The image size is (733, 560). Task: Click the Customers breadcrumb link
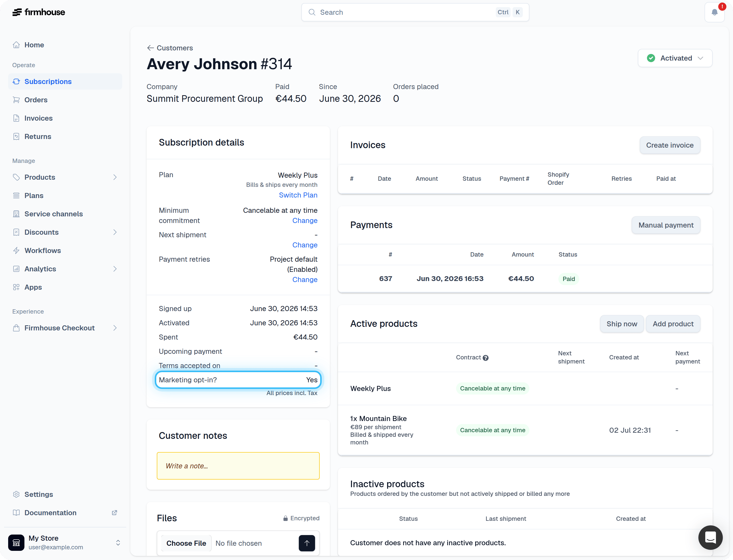[175, 48]
